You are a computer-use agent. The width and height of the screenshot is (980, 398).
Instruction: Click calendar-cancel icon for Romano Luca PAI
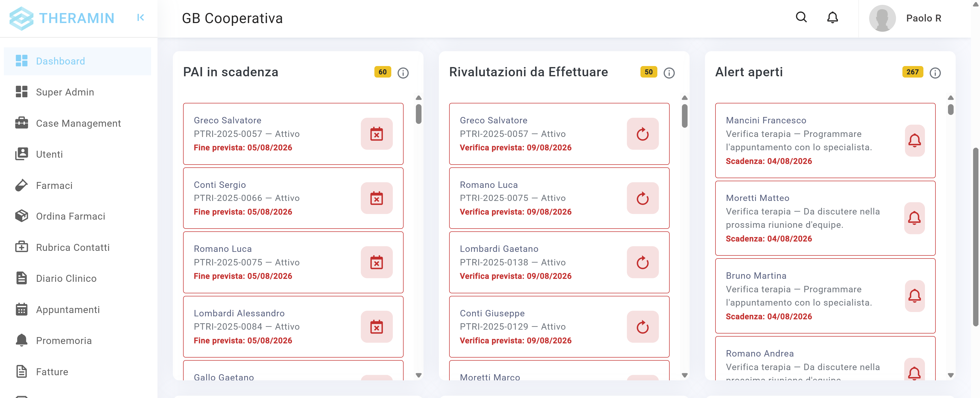tap(377, 262)
